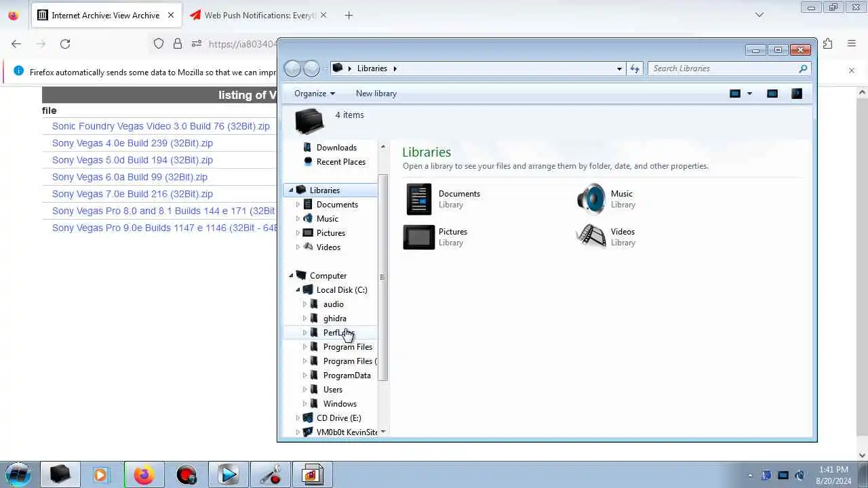Collapse the Computer tree node

click(291, 276)
